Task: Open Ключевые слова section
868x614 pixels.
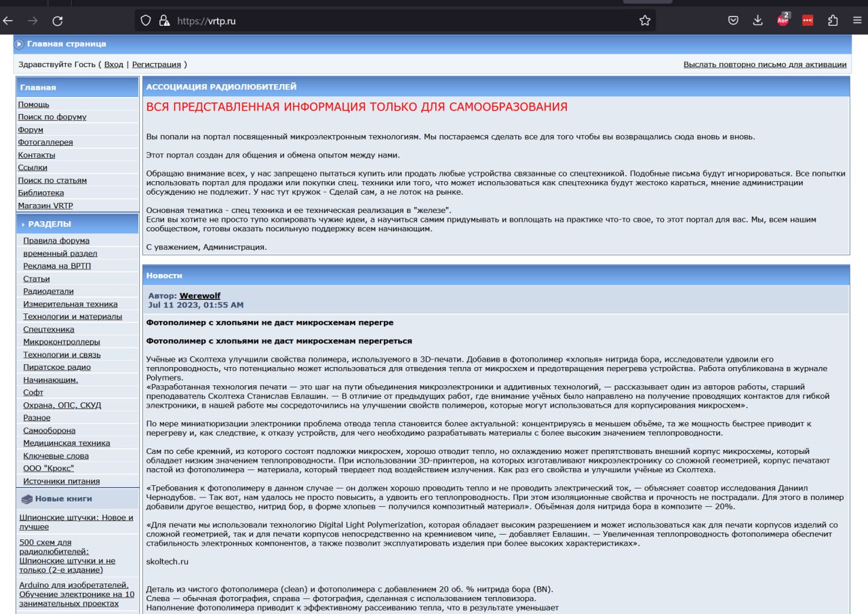Action: 56,456
